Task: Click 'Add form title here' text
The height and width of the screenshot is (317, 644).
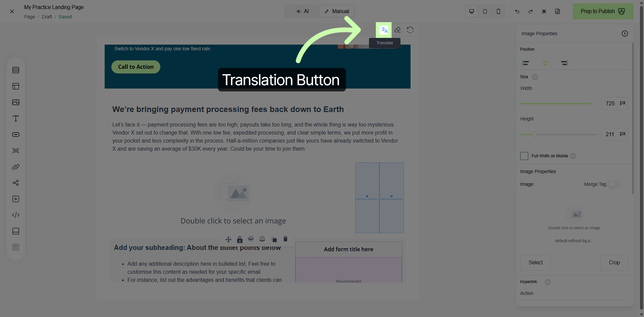Action: point(348,249)
